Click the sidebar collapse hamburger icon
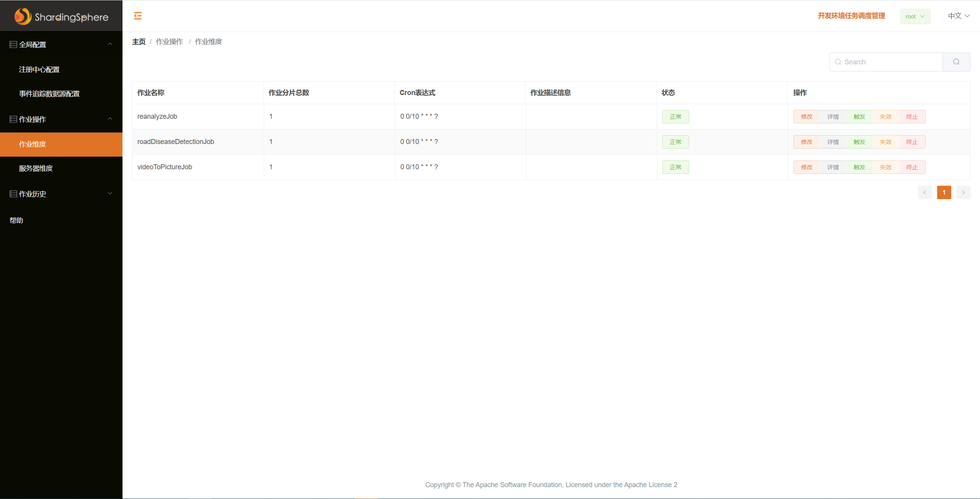The width and height of the screenshot is (980, 499). [x=137, y=16]
